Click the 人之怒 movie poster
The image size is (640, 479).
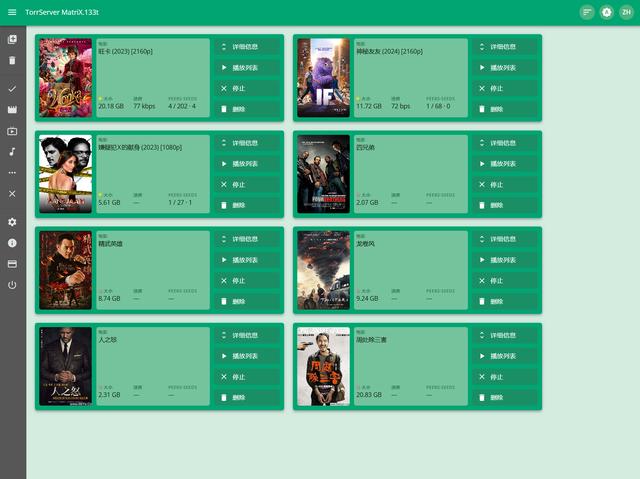[x=65, y=366]
